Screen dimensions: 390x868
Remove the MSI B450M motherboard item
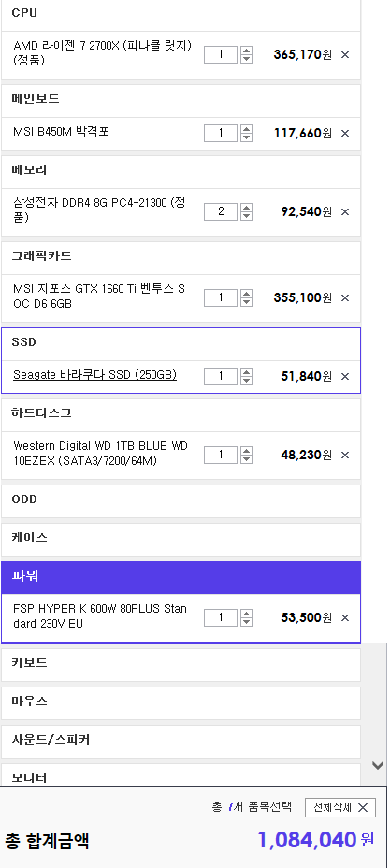click(345, 134)
